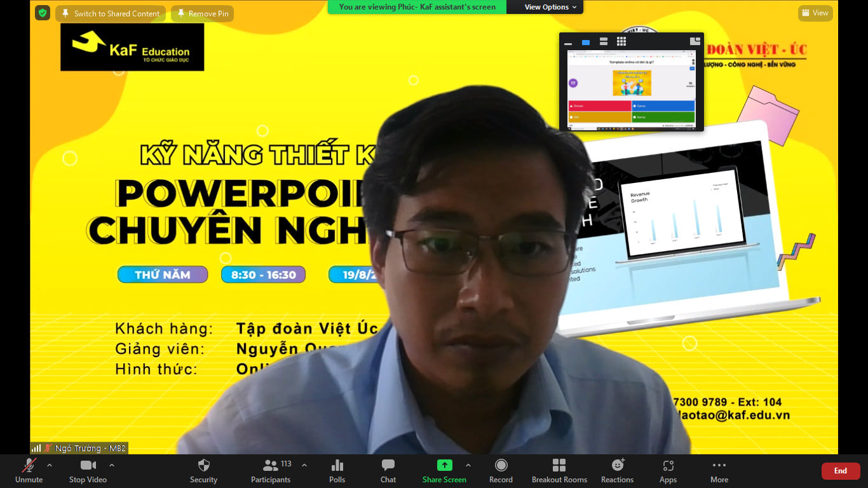The width and height of the screenshot is (868, 488).
Task: Select red Chrom answer in thumbnail quiz
Action: tap(599, 105)
